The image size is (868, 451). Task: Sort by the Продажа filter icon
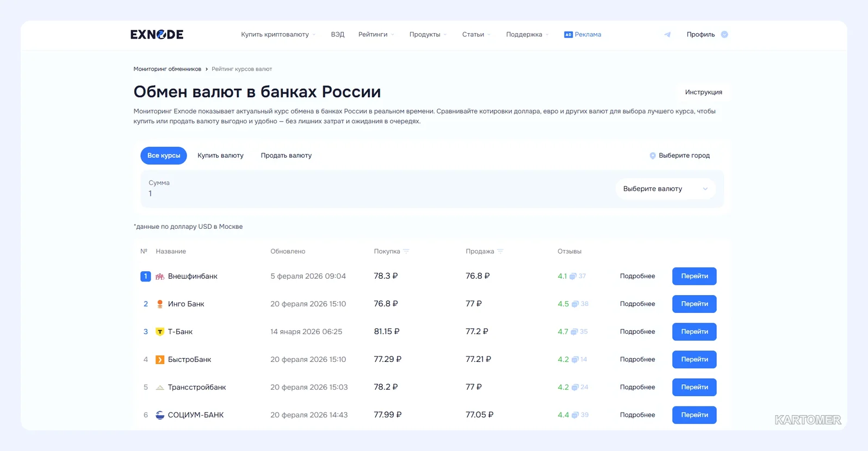(x=500, y=252)
